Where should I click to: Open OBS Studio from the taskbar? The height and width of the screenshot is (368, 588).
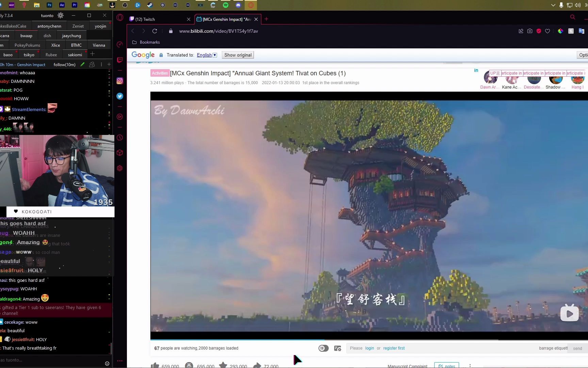(125, 5)
